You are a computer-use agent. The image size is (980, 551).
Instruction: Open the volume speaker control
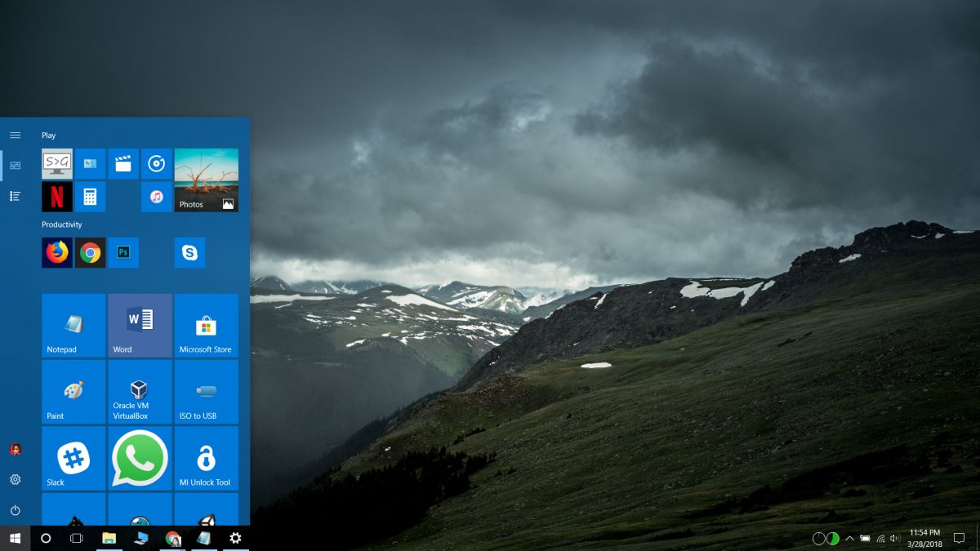coord(895,539)
